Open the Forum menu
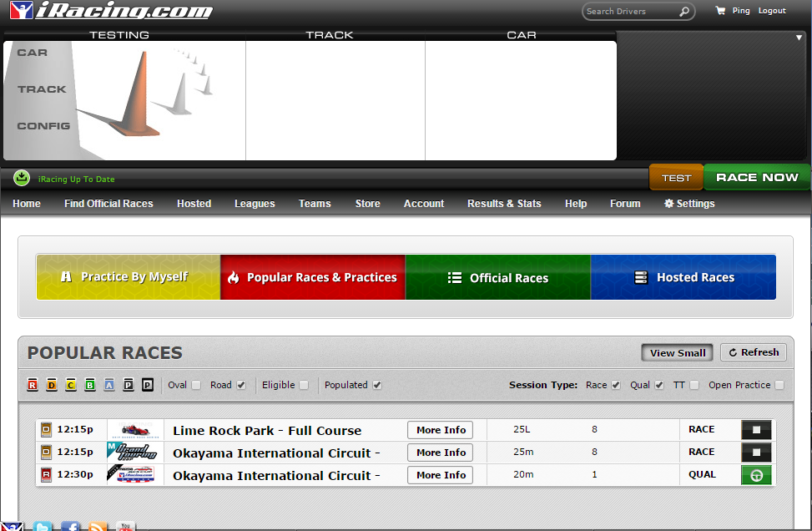The height and width of the screenshot is (531, 812). pyautogui.click(x=625, y=204)
